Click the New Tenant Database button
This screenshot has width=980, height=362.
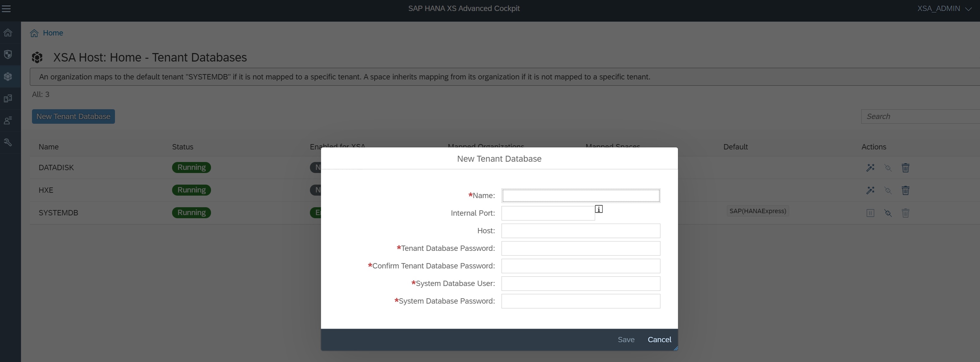(73, 116)
